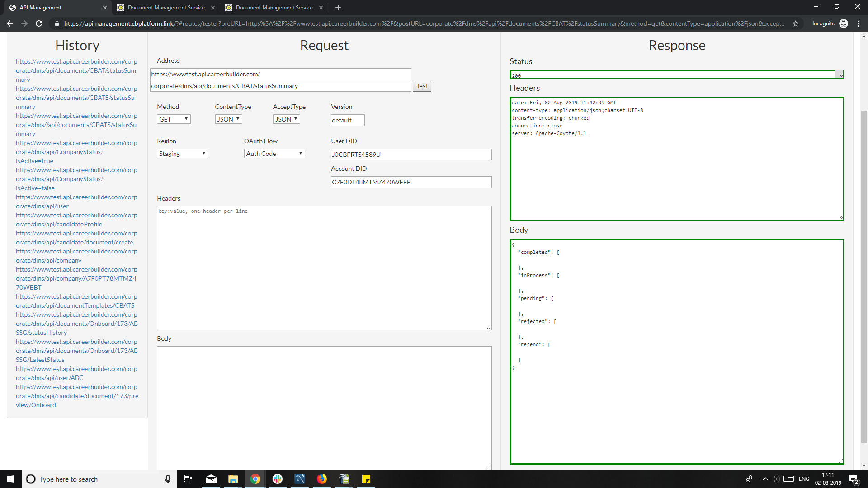Open the Method dropdown showing GET
This screenshot has width=868, height=488.
[173, 119]
